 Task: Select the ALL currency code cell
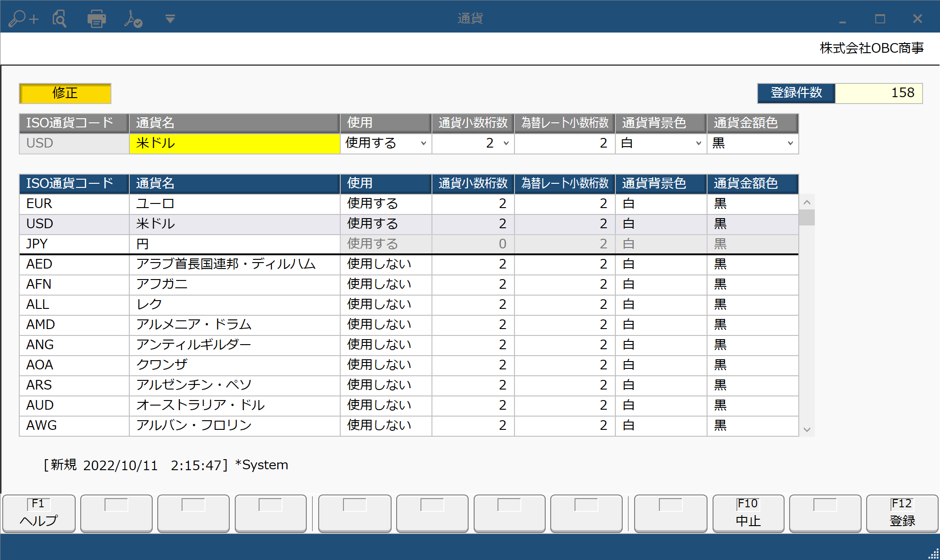(x=74, y=305)
